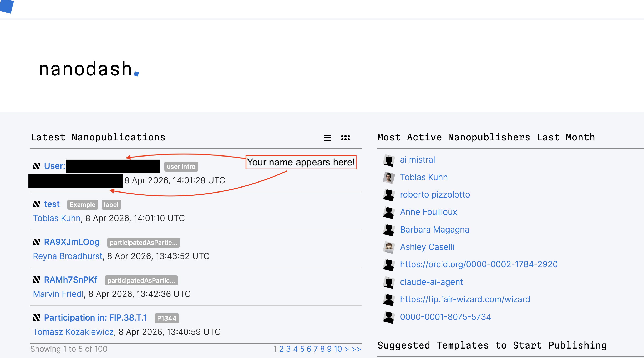
Task: Open Participation in: FIP.38.T.1 entry
Action: click(x=95, y=318)
